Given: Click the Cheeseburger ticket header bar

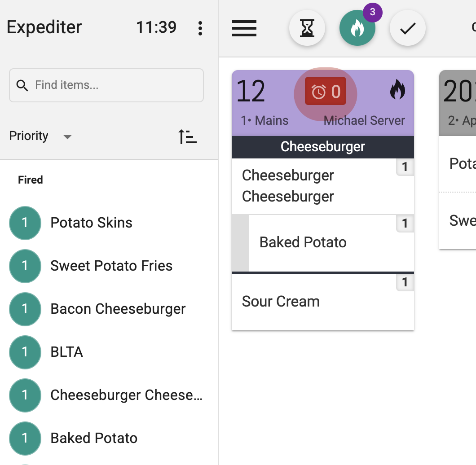Looking at the screenshot, I should click(323, 147).
